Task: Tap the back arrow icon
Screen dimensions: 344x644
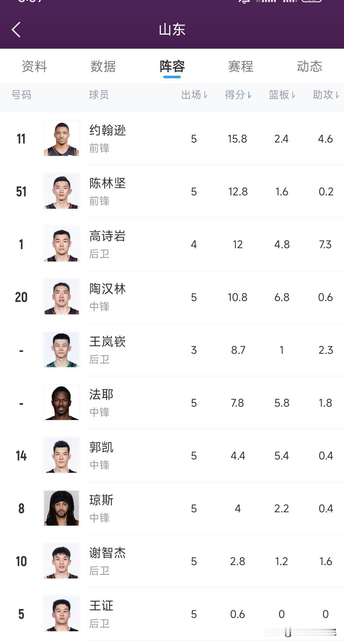Action: click(16, 30)
